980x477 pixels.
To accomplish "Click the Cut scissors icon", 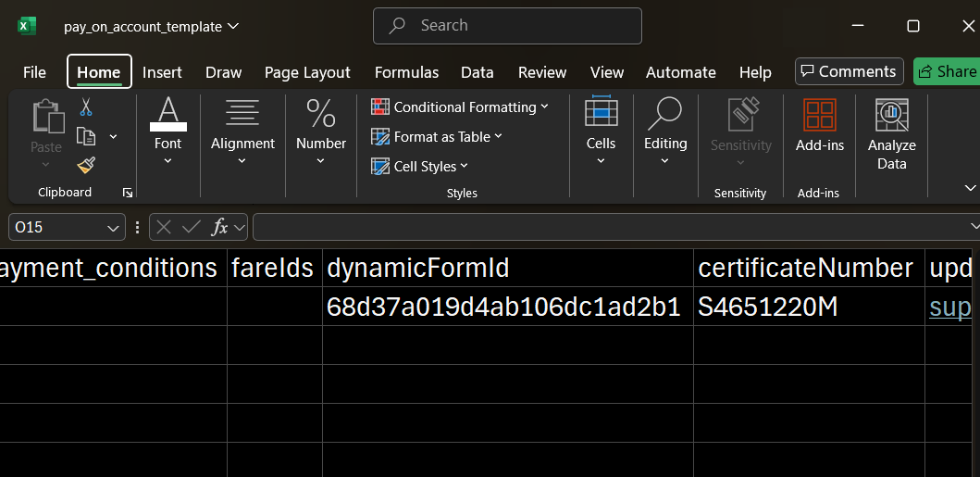I will (86, 107).
